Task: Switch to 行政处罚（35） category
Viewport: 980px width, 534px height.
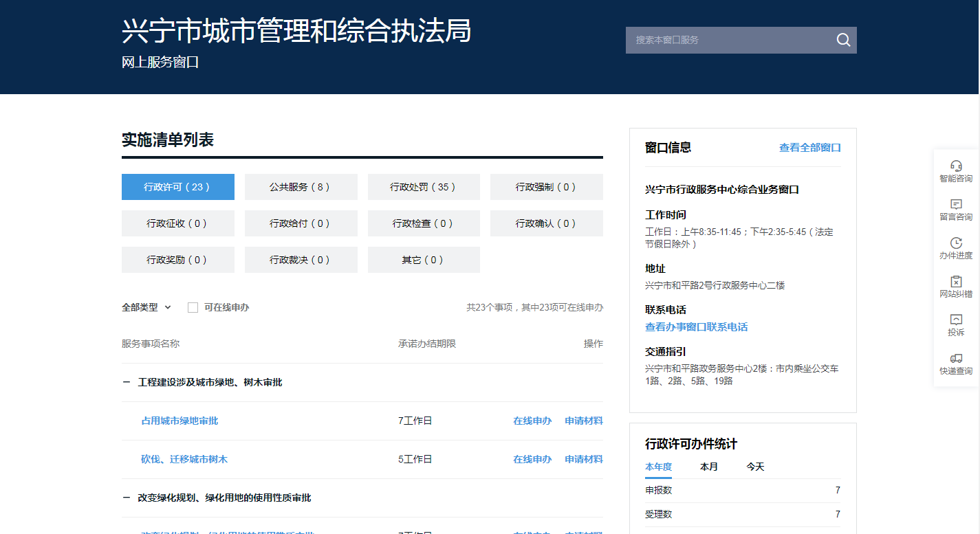Action: (x=424, y=187)
